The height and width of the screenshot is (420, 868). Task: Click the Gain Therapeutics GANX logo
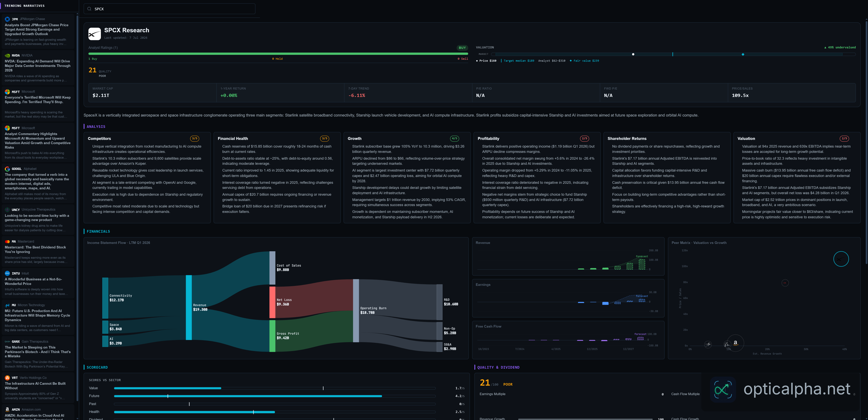pos(7,341)
